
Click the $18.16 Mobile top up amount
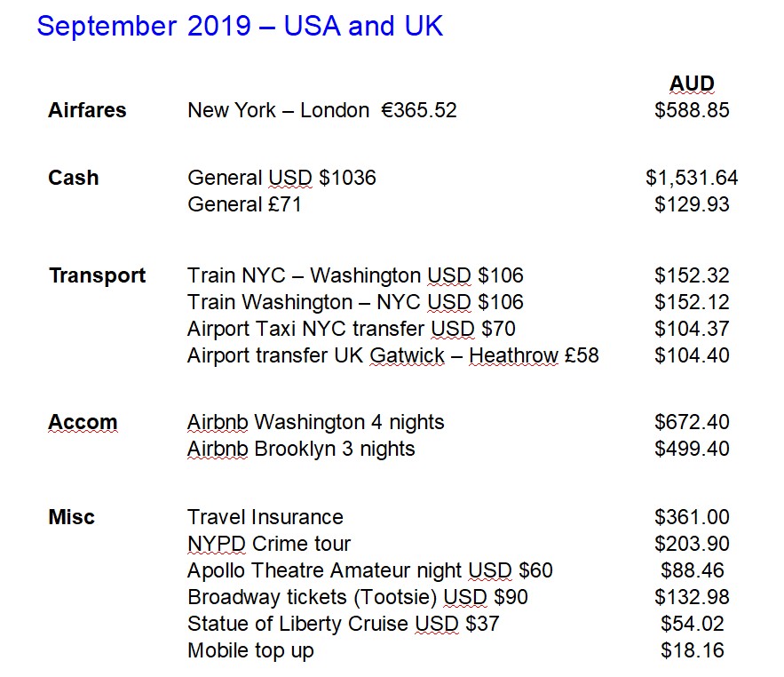692,650
